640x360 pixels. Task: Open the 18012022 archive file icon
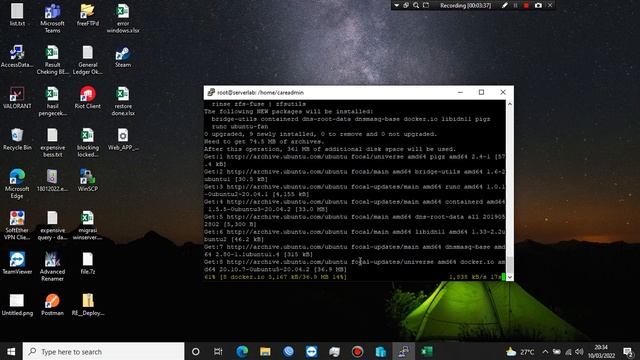[52, 180]
